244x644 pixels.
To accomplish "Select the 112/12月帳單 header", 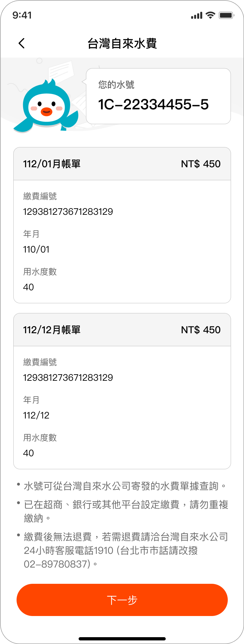I will click(x=122, y=330).
